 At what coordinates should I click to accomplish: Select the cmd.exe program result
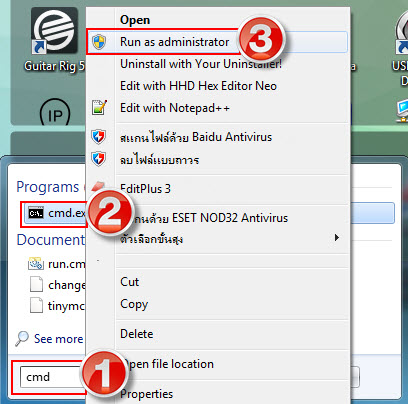click(56, 213)
